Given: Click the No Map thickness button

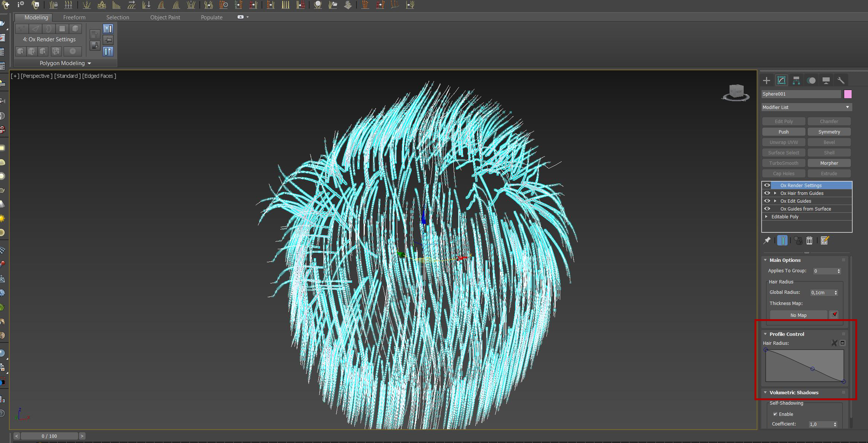Looking at the screenshot, I should tap(798, 315).
